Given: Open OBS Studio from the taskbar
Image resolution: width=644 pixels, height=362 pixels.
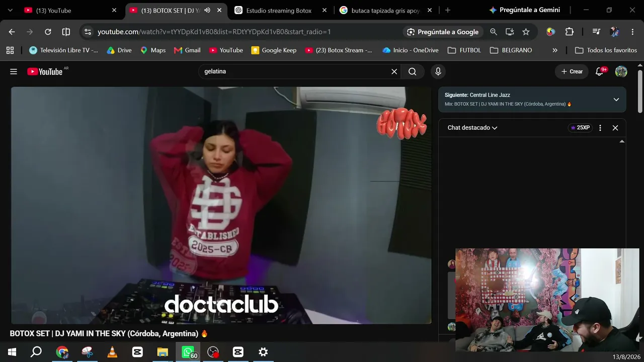Looking at the screenshot, I should pyautogui.click(x=213, y=352).
